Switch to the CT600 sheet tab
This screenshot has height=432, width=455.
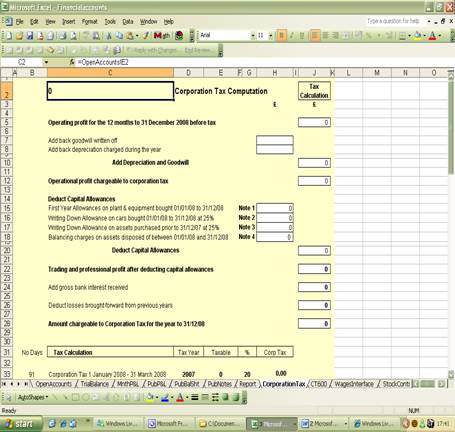pos(319,384)
